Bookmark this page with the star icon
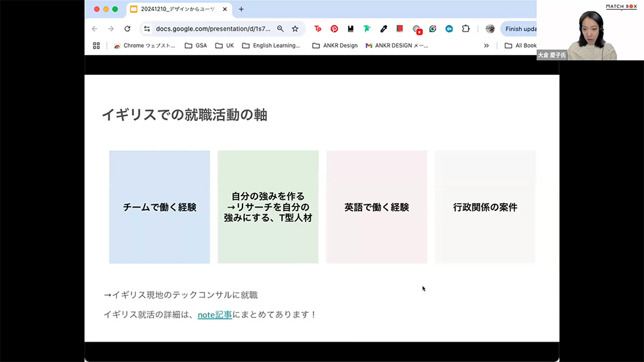This screenshot has width=644, height=362. [295, 29]
